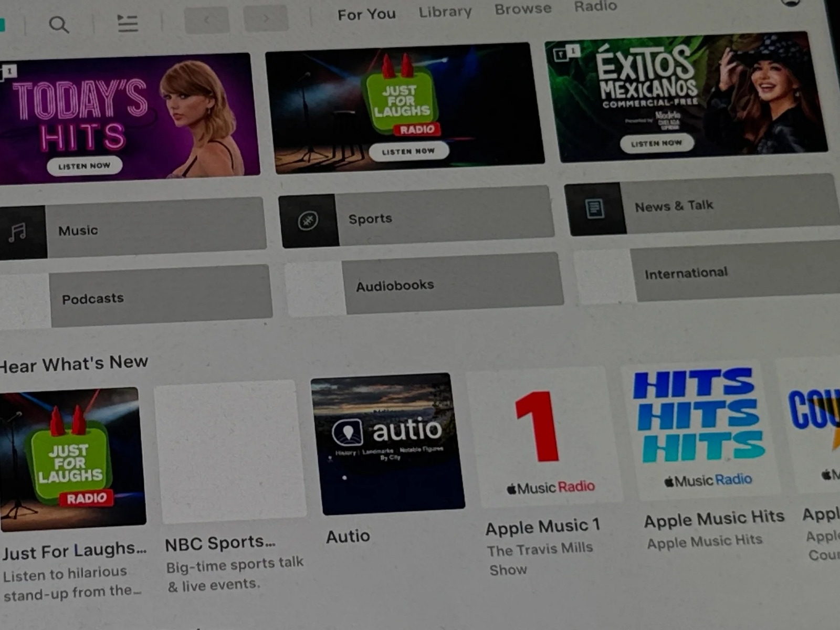Click the 'Just For Laughs...' station title
Image resolution: width=840 pixels, height=630 pixels.
click(x=75, y=551)
